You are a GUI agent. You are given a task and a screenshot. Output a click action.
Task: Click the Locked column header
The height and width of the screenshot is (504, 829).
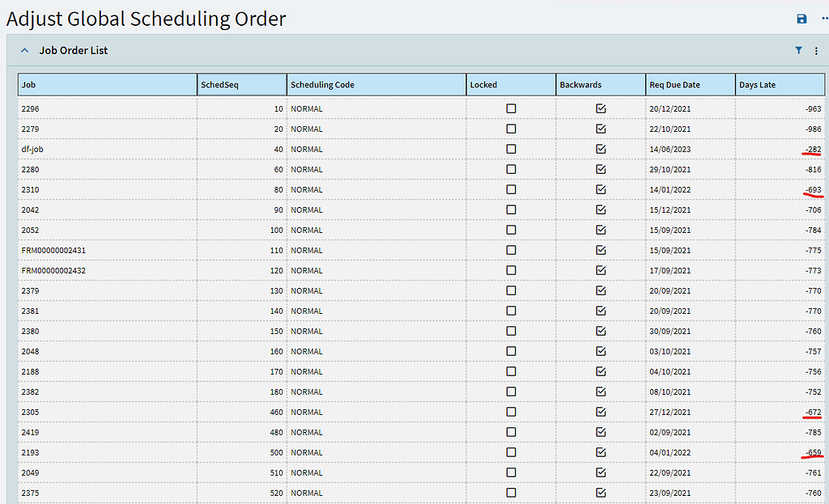(x=510, y=84)
